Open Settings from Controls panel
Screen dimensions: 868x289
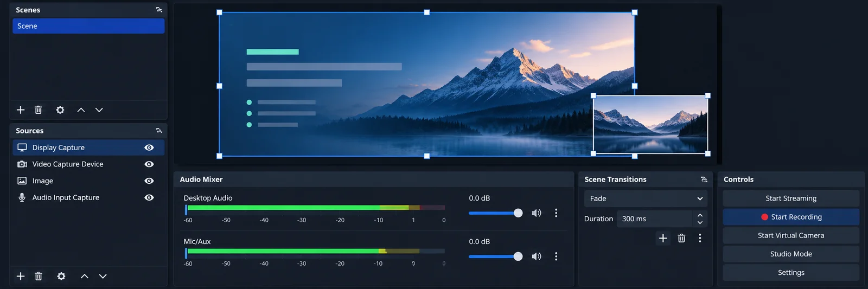tap(791, 273)
